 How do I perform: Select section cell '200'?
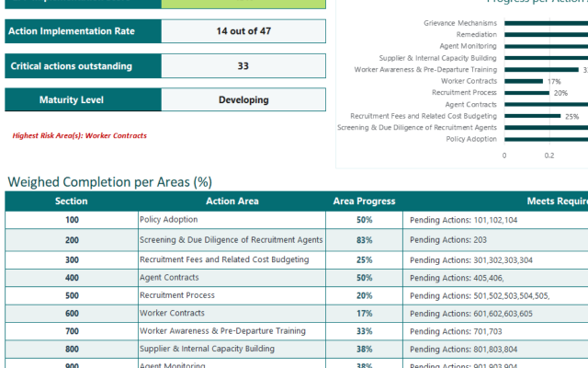[x=72, y=240]
